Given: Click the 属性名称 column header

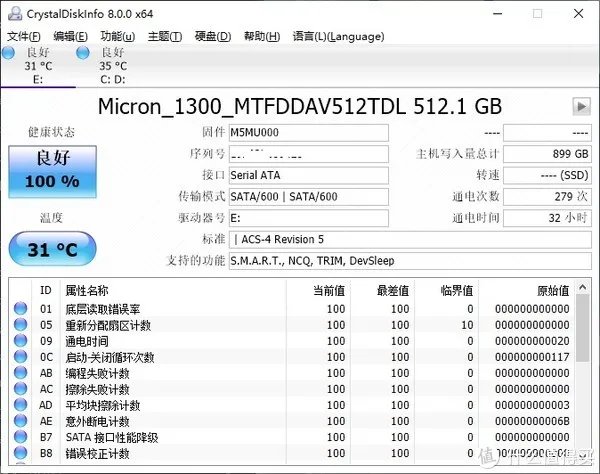Looking at the screenshot, I should (173, 290).
